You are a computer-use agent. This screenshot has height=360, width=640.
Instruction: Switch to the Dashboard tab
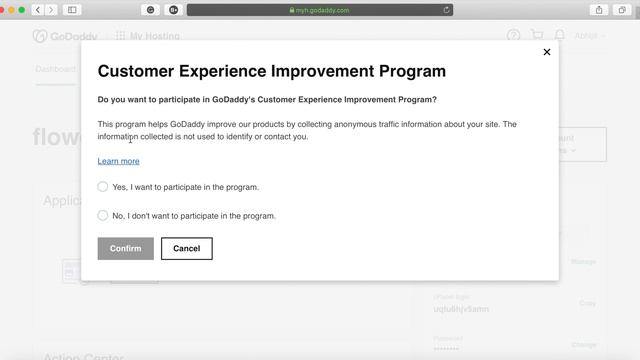(x=56, y=69)
